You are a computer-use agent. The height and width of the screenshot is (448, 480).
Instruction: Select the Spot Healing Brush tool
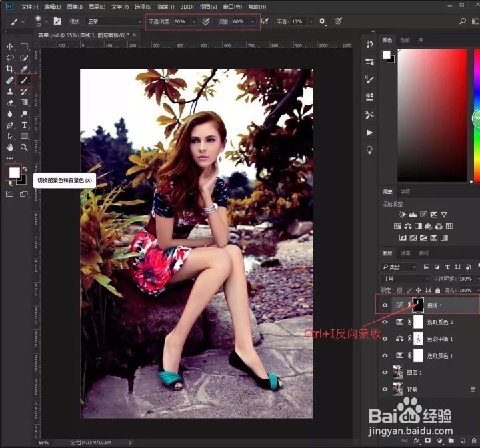tap(10, 80)
